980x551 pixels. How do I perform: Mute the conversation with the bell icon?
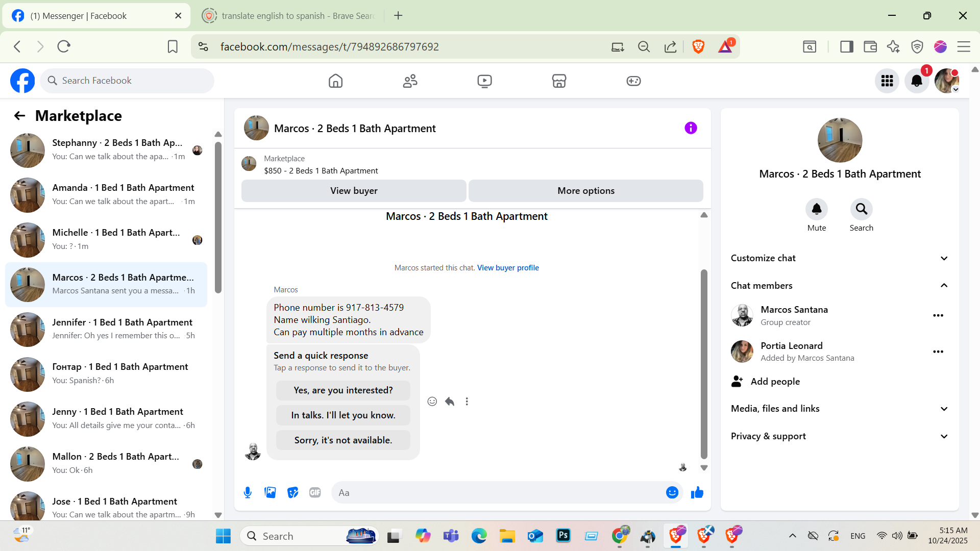tap(817, 209)
